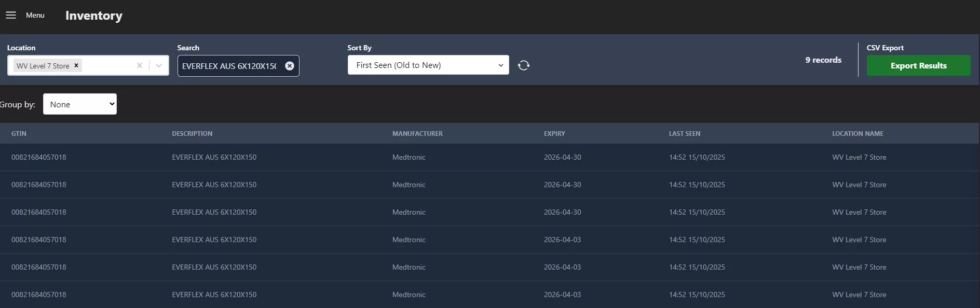Select the first row with expiry 2026-04-03
The image size is (980, 308).
point(562,240)
